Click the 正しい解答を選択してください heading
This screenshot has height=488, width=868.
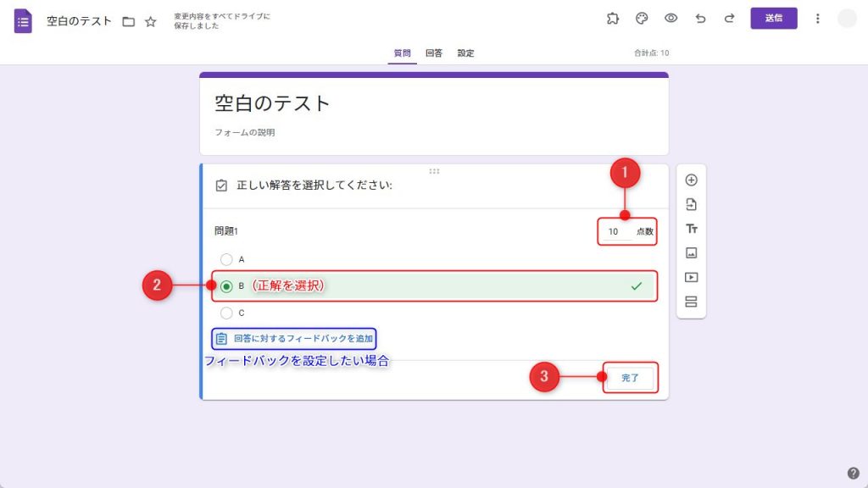314,186
